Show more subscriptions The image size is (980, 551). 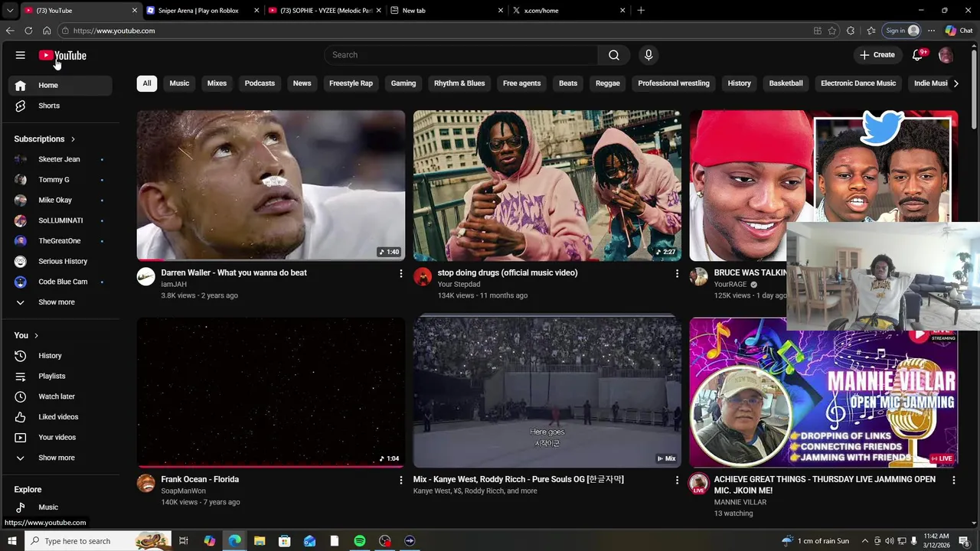[60, 302]
